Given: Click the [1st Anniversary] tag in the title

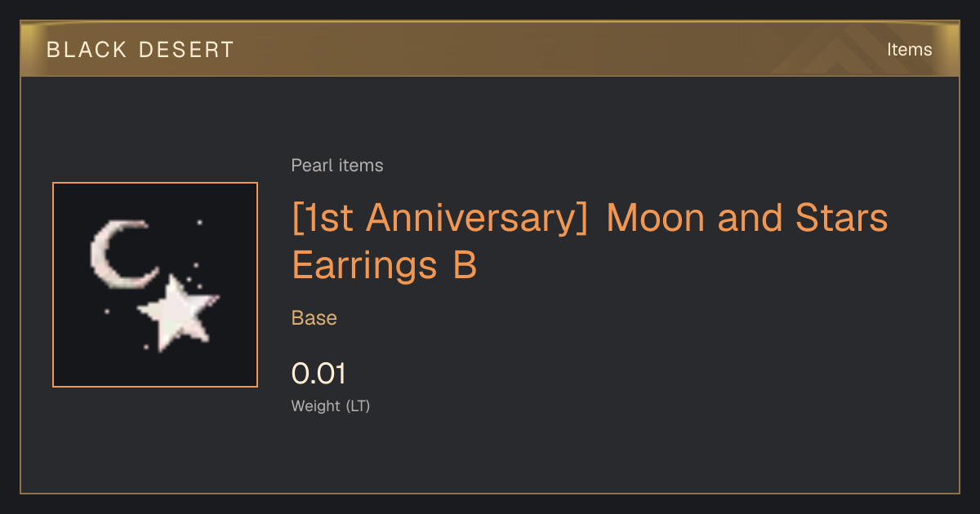Looking at the screenshot, I should [439, 218].
